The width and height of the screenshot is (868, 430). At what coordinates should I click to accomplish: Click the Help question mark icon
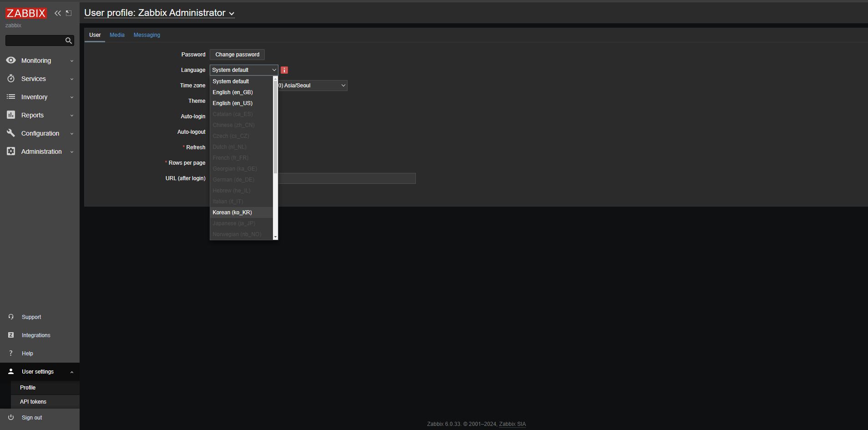[11, 353]
